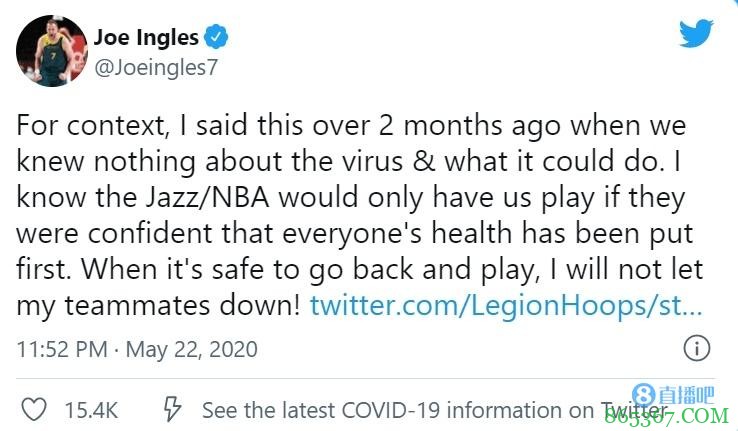738x431 pixels.
Task: Open the @Joeingles7 handle
Action: coord(155,68)
